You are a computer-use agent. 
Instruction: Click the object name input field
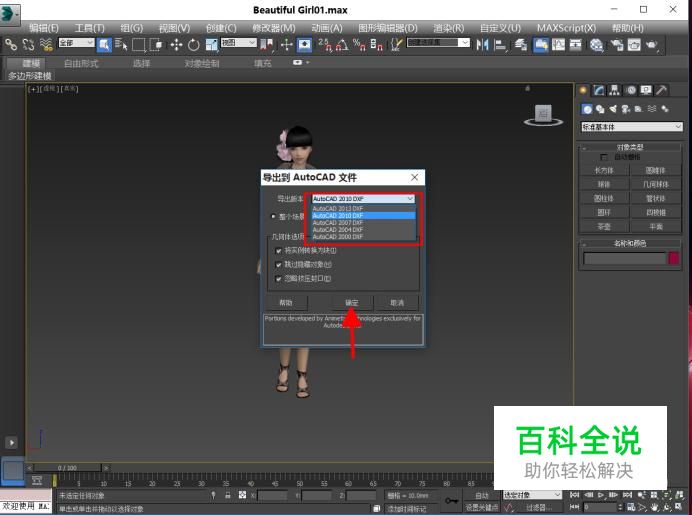(624, 258)
